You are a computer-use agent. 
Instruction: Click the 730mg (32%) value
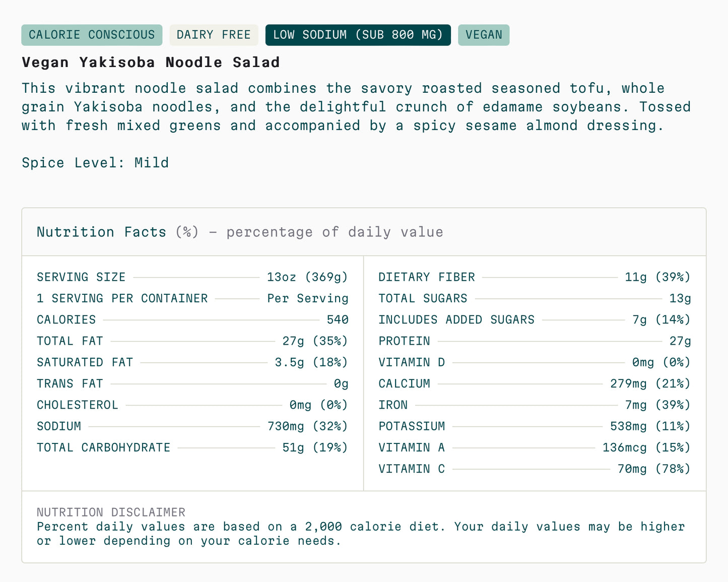tap(308, 426)
